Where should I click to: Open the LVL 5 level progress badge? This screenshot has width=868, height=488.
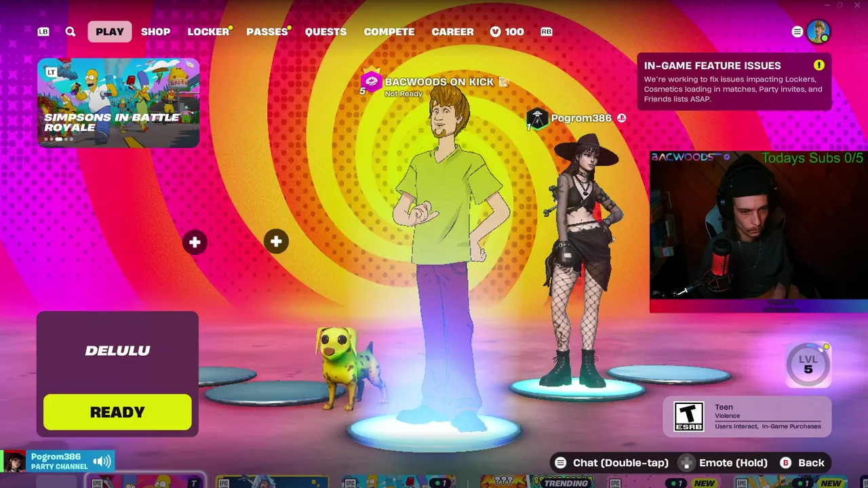808,365
